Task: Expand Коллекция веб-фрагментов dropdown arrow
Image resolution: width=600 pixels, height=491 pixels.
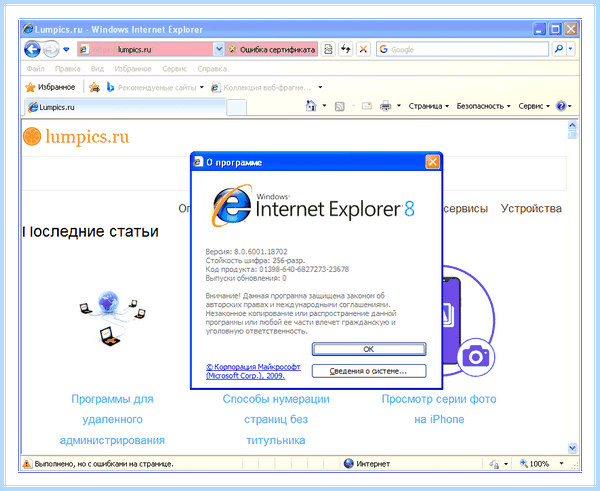Action: point(320,87)
